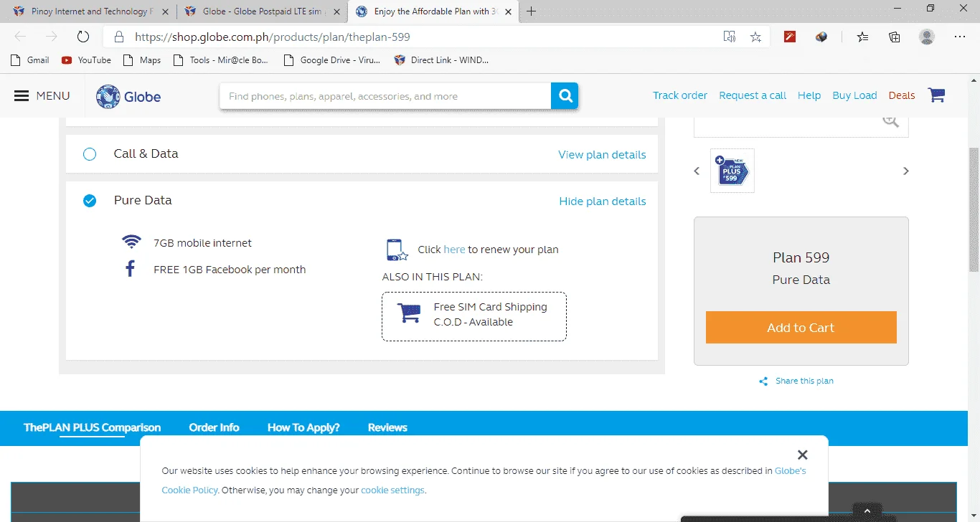Open the Collections icon
The height and width of the screenshot is (522, 980).
(895, 37)
